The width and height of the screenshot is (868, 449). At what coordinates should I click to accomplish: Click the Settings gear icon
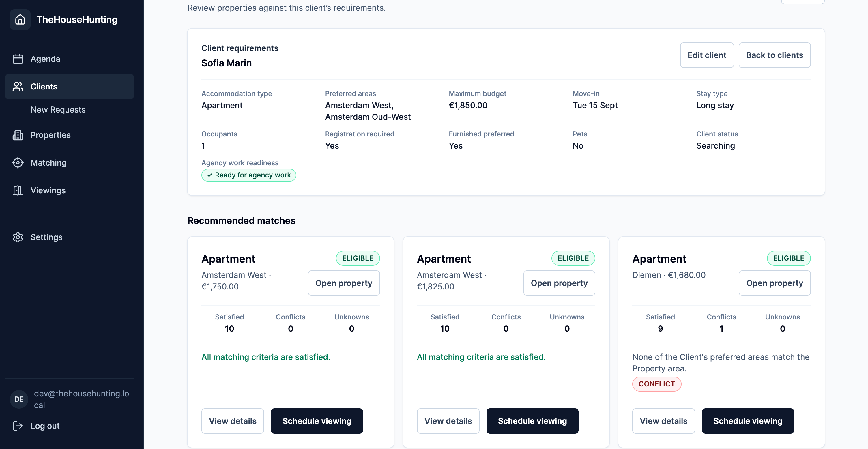point(18,237)
